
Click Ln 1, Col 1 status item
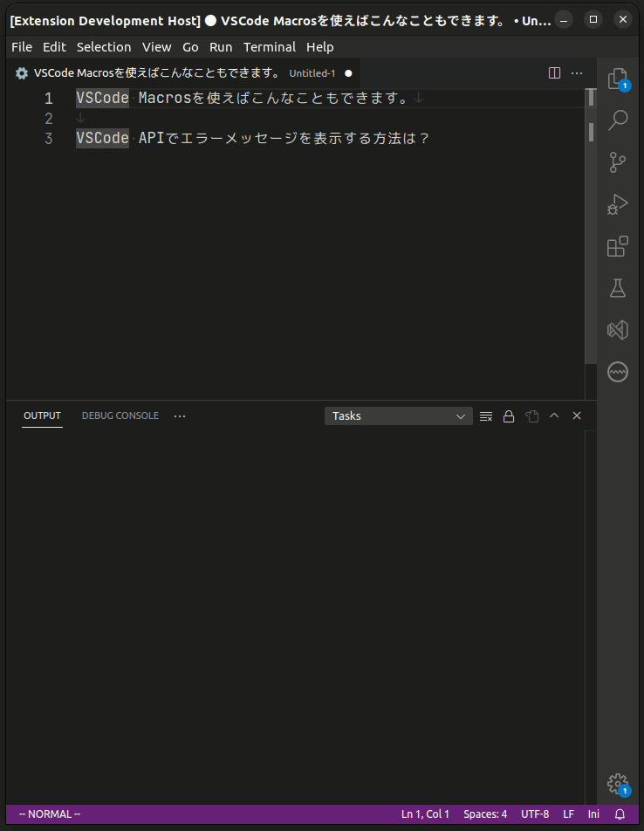click(425, 814)
